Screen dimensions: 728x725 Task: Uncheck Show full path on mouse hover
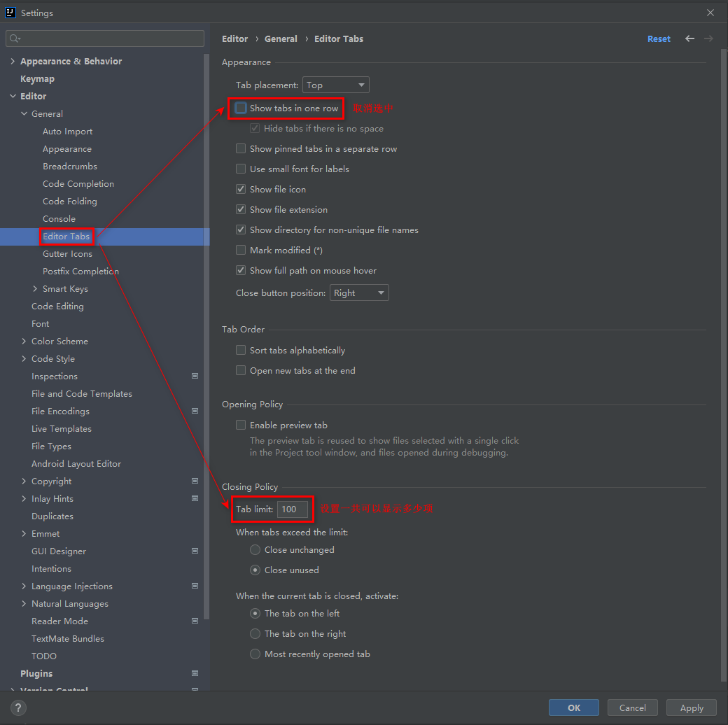pyautogui.click(x=241, y=270)
